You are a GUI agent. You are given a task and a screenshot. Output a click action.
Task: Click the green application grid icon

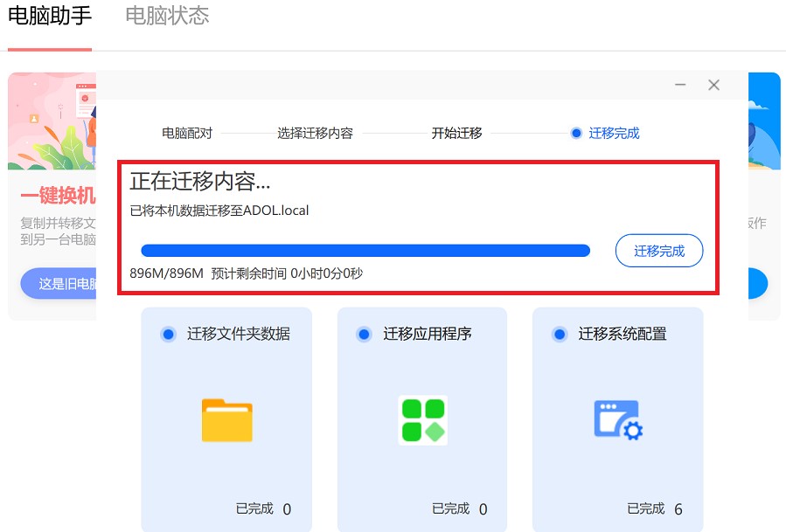coord(422,420)
